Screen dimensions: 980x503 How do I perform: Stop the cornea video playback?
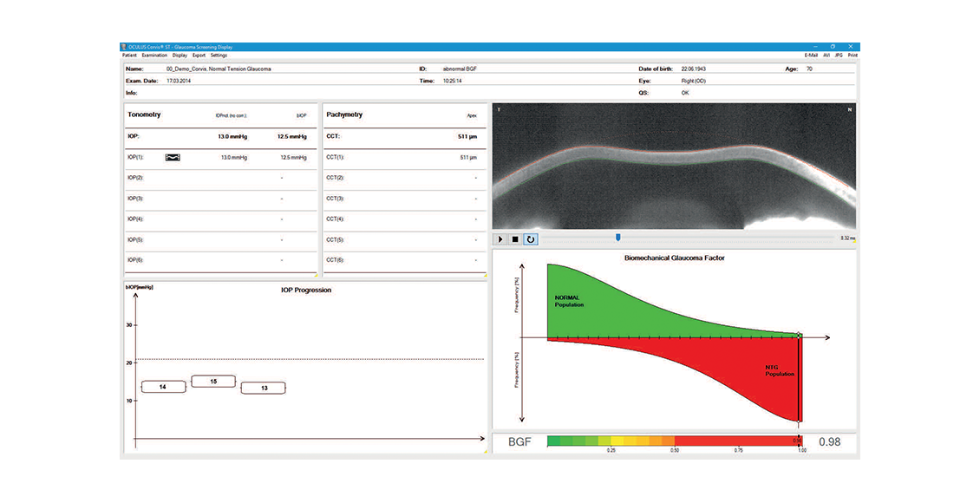point(514,238)
